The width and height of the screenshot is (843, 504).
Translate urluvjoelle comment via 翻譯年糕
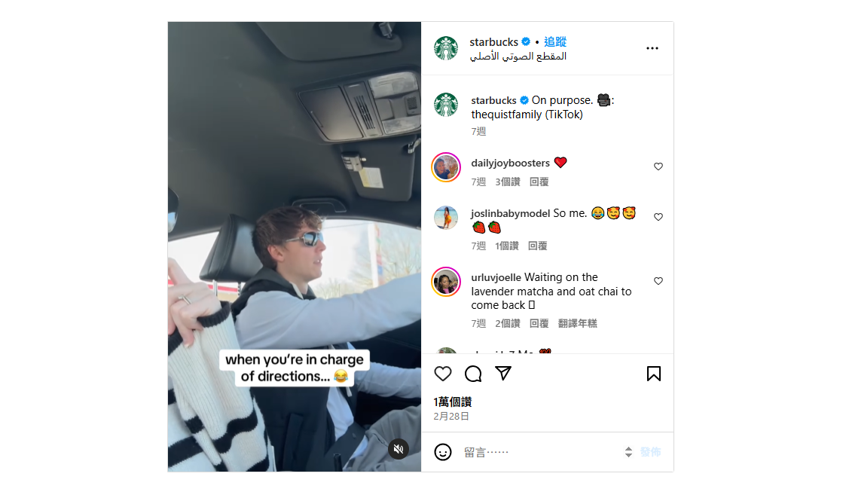[x=577, y=323]
